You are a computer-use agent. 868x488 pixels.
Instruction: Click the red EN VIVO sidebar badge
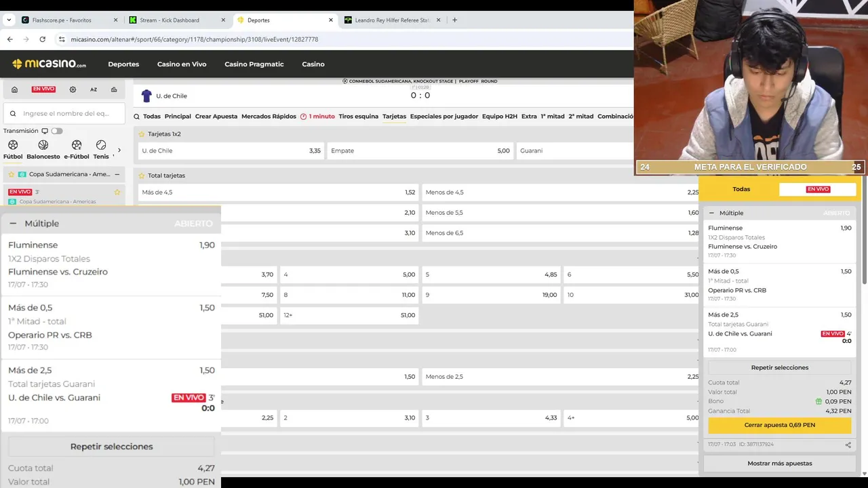click(x=43, y=89)
